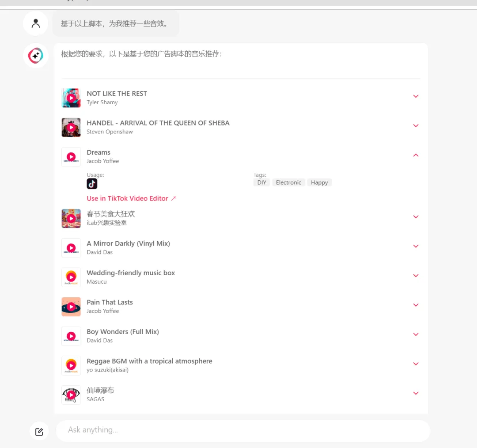Click the title NOT LIKE THE REST
Viewport: 477px width, 448px height.
click(x=117, y=93)
